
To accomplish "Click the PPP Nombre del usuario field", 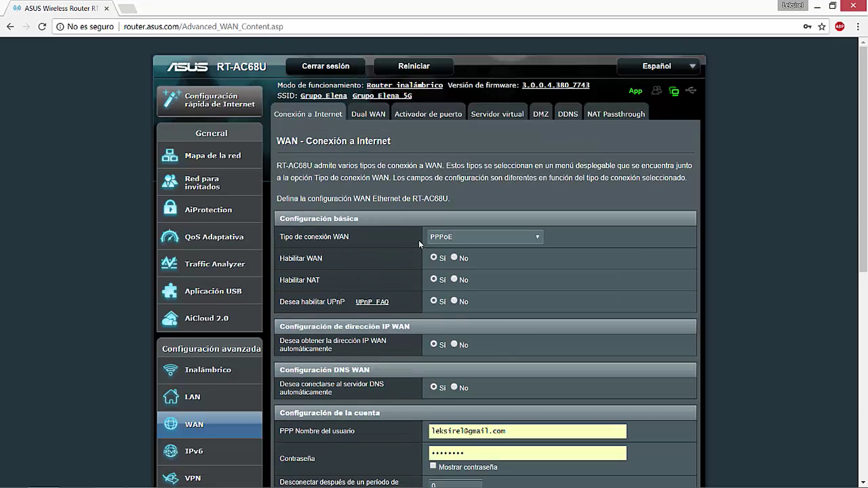I will click(x=527, y=431).
